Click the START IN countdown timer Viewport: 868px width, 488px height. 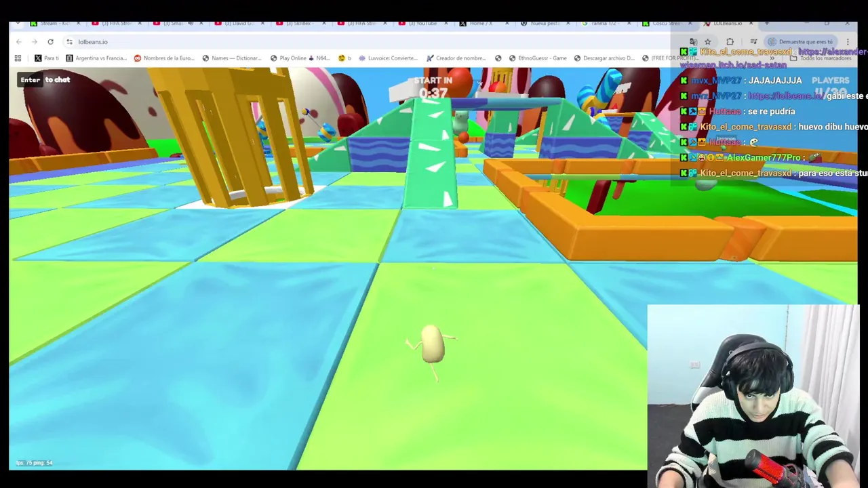[x=433, y=87]
